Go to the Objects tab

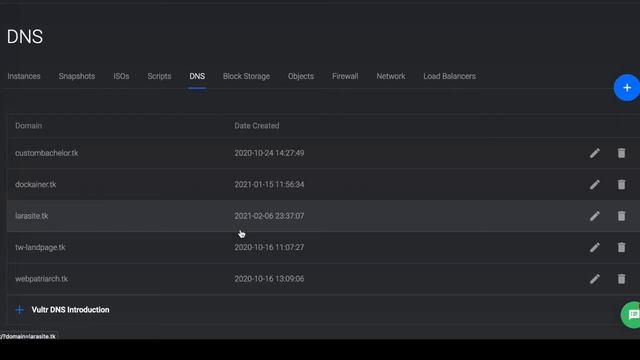click(x=301, y=76)
